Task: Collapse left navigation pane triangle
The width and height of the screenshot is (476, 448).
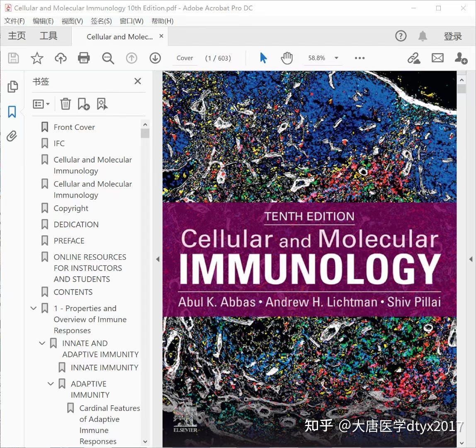Action: [x=158, y=259]
